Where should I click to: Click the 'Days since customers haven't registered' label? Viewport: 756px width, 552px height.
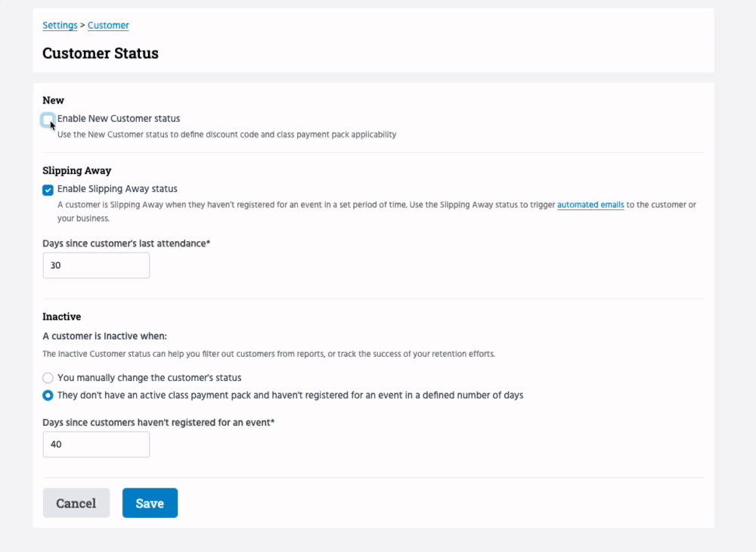158,422
